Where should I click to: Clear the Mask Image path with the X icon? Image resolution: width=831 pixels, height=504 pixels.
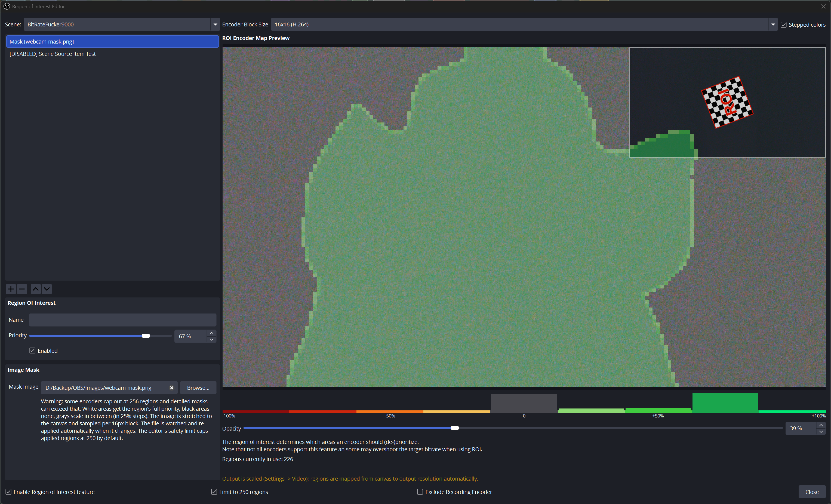click(x=171, y=388)
